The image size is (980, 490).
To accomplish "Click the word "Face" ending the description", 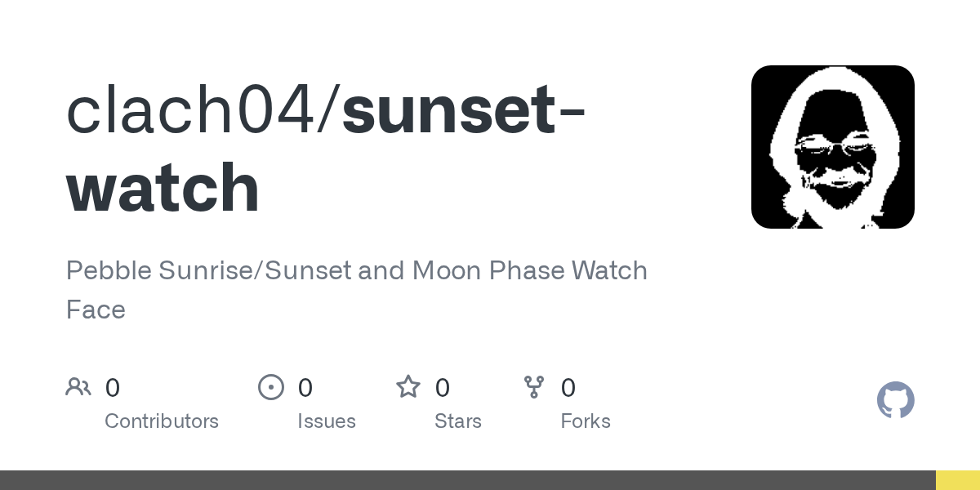I will 96,310.
